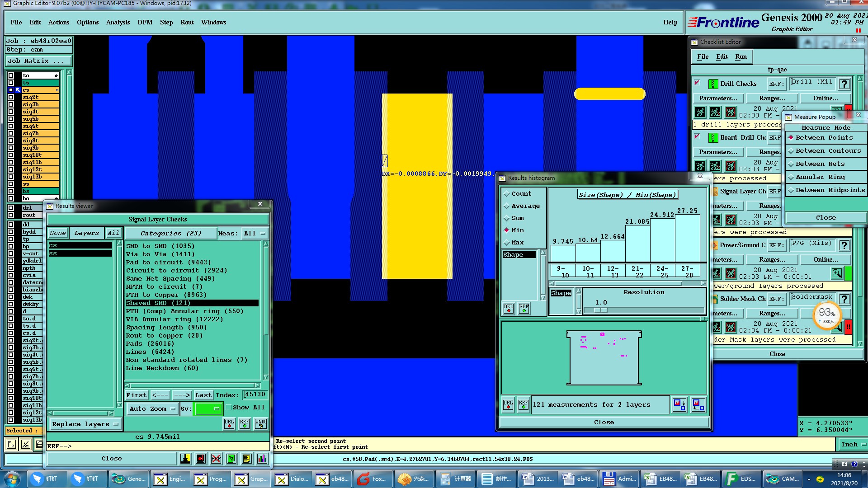The height and width of the screenshot is (488, 868).
Task: Click second running-man icon under Board-Drill Checks
Action: [x=715, y=166]
